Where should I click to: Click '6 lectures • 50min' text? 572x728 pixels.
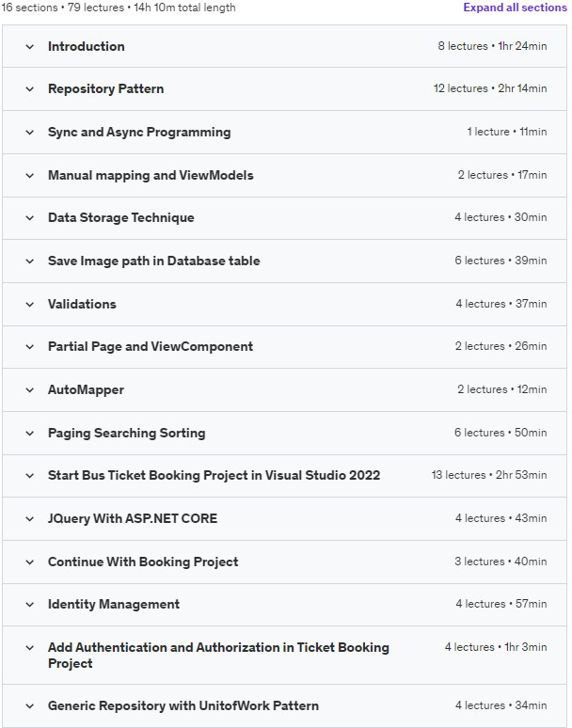[x=500, y=433]
